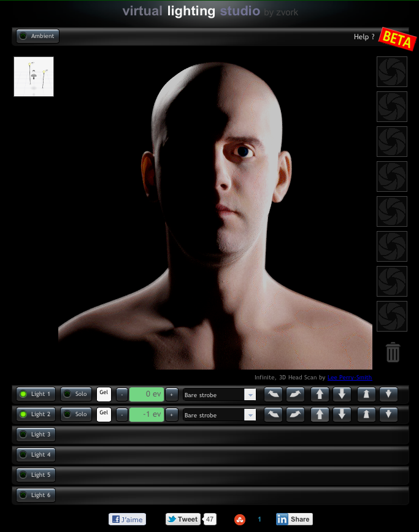Click the 0 ev value of Light 1
Image resolution: width=419 pixels, height=532 pixels.
[x=147, y=394]
